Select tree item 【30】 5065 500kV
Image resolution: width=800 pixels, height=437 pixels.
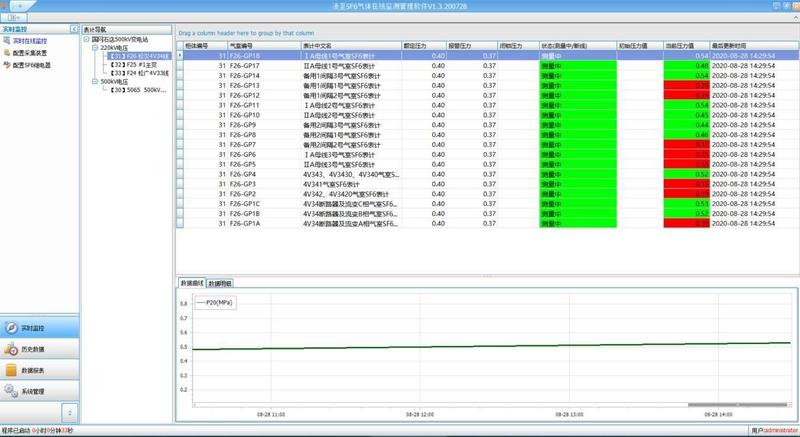tap(138, 90)
